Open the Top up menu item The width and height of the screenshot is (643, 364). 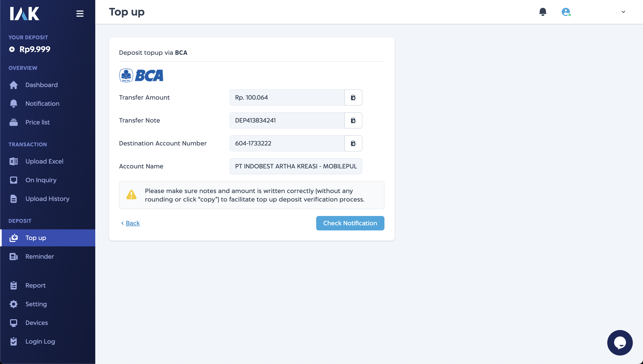coord(36,237)
